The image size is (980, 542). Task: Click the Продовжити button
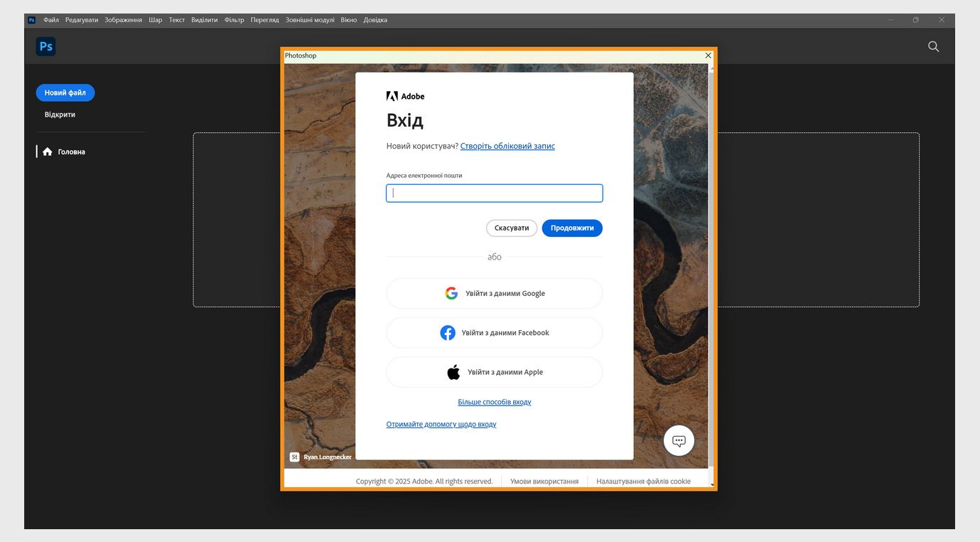coord(572,228)
